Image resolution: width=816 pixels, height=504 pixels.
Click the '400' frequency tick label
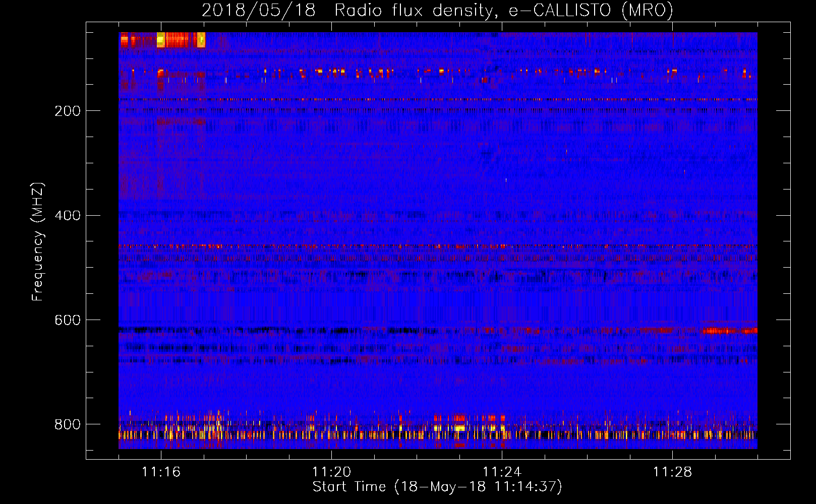pos(68,216)
